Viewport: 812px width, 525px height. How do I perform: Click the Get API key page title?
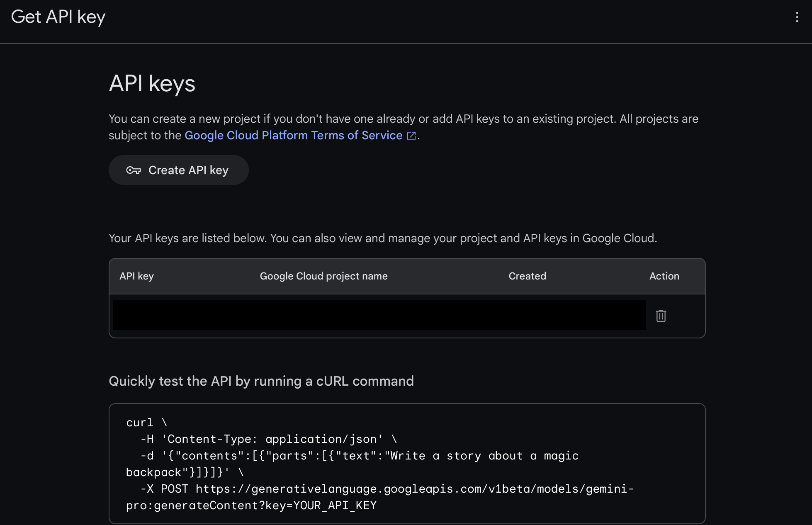[58, 17]
